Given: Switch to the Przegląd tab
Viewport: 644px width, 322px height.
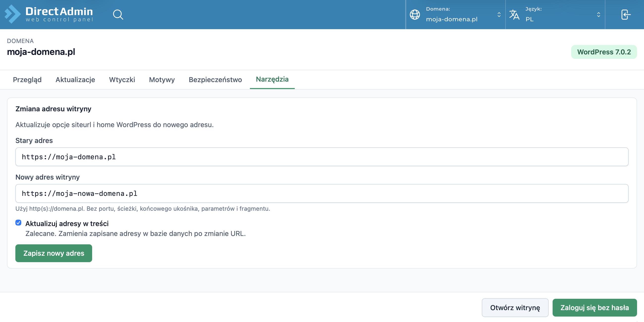Looking at the screenshot, I should coord(27,80).
